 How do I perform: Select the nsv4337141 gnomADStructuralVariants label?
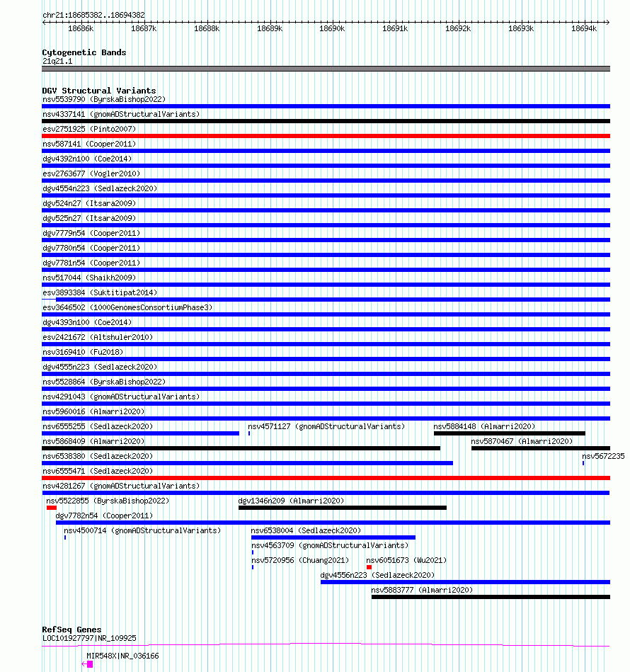pyautogui.click(x=121, y=115)
